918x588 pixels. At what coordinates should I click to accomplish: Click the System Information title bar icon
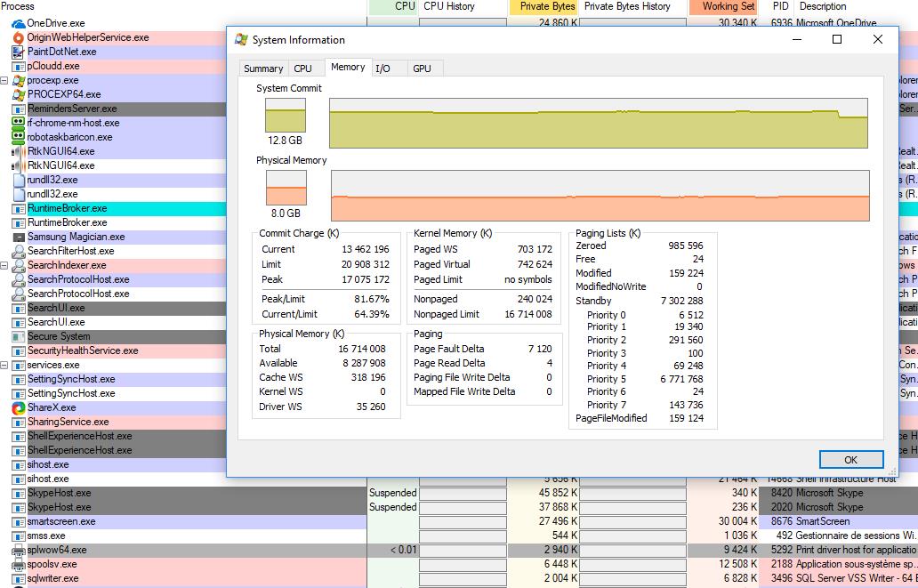[241, 40]
